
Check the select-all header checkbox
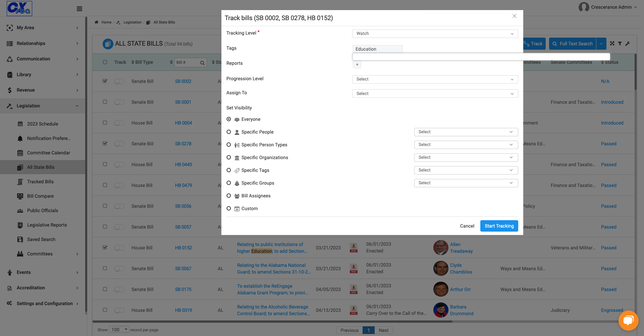[x=105, y=62]
